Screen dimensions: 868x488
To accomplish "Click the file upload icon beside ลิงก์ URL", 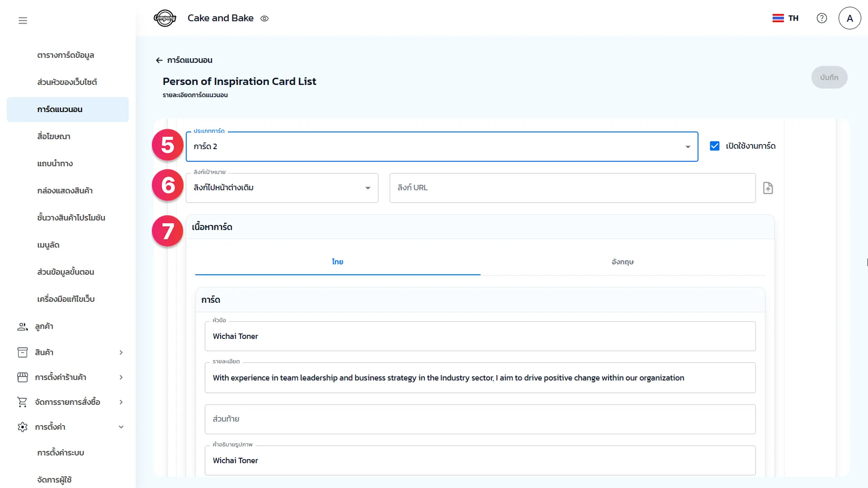I will point(768,188).
